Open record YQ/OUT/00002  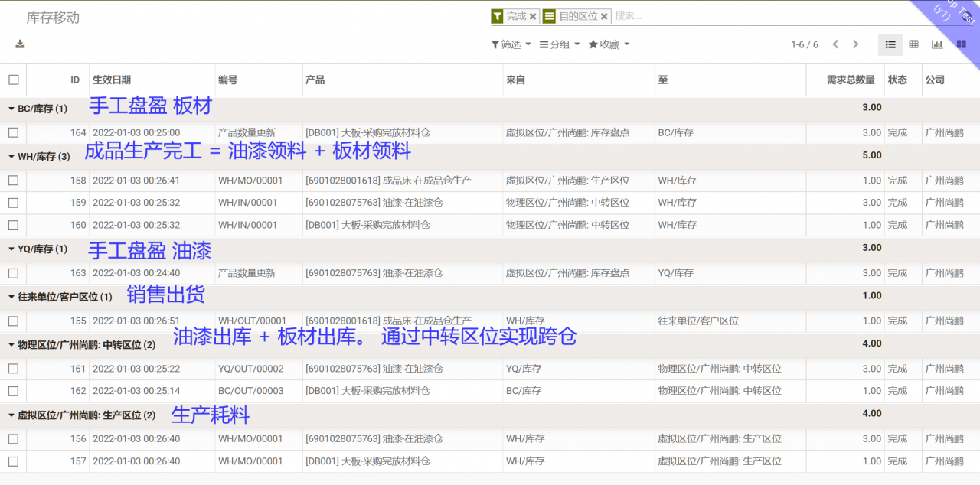[x=250, y=369]
